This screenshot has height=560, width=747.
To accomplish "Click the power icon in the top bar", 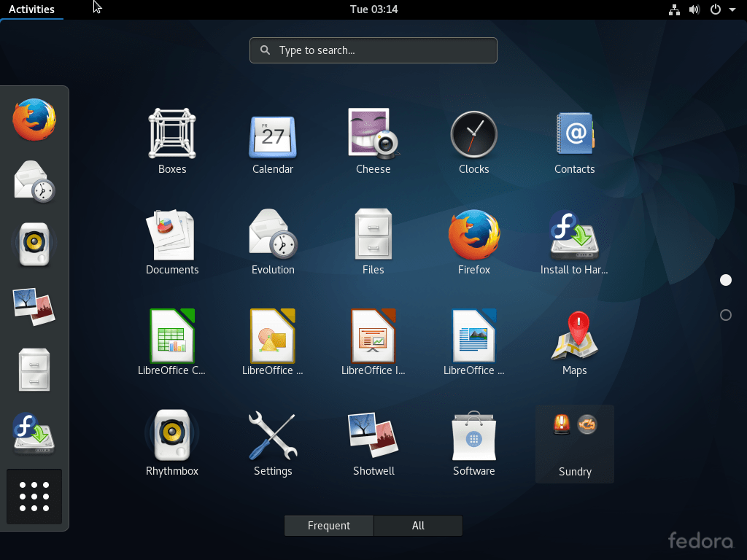I will coord(715,9).
